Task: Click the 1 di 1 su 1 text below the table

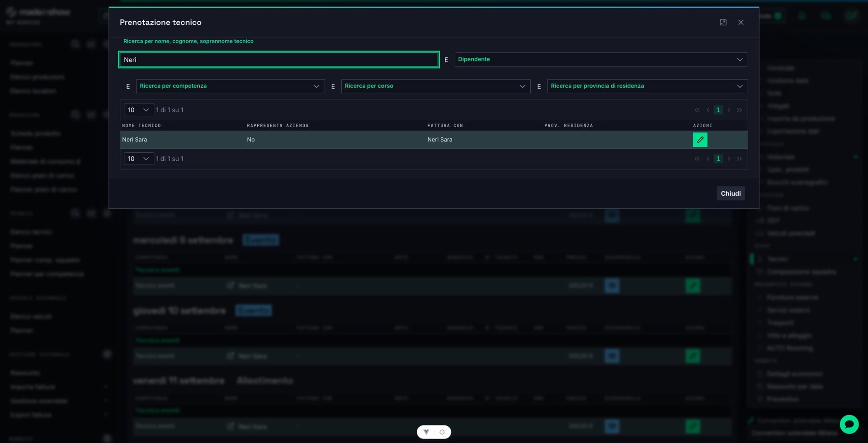Action: (x=170, y=159)
